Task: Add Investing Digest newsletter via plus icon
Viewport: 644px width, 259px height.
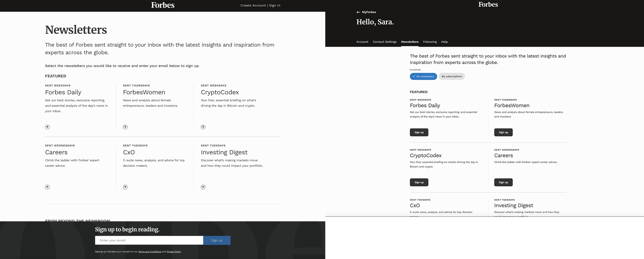Action: pos(203,187)
